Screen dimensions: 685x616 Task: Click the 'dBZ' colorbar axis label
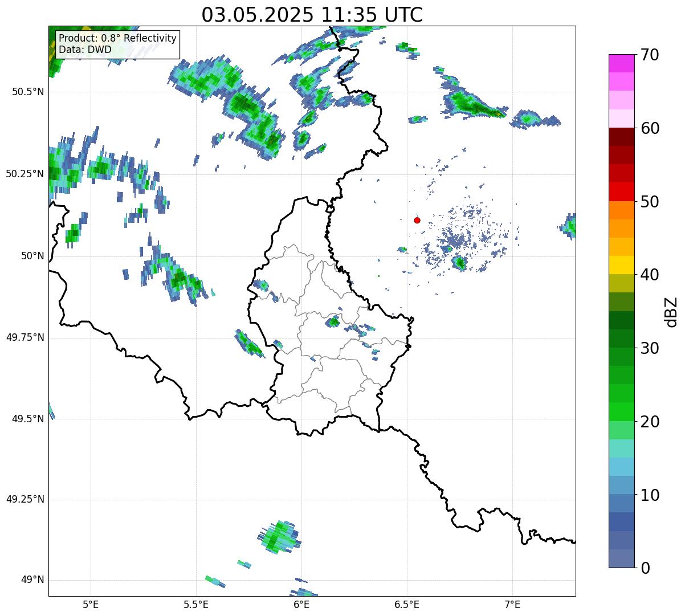pyautogui.click(x=671, y=311)
